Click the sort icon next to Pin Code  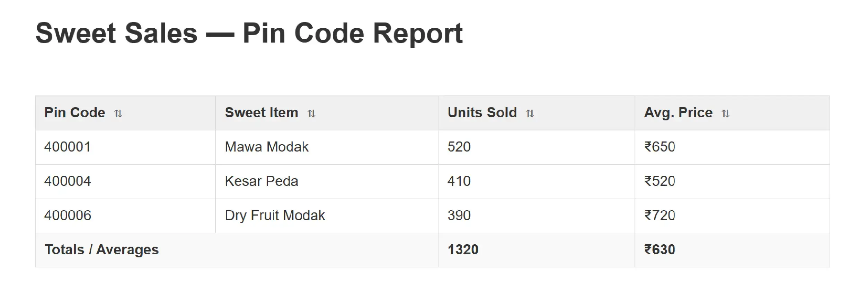[x=118, y=113]
